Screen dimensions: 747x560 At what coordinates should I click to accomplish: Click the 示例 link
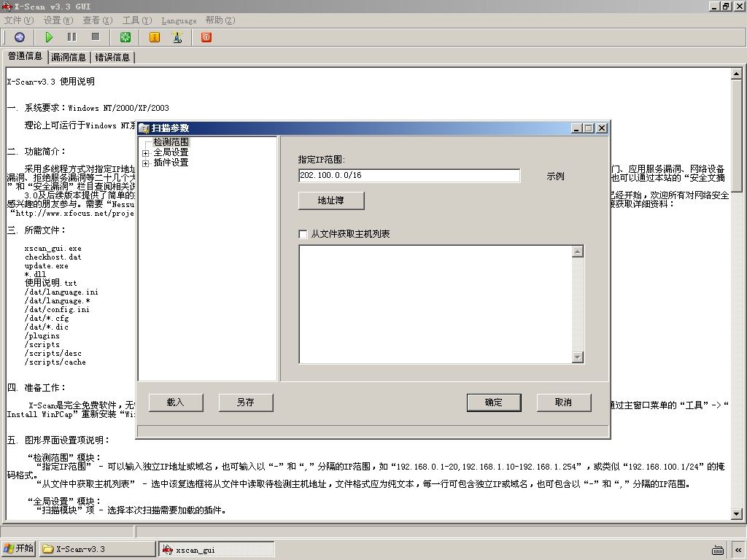555,176
